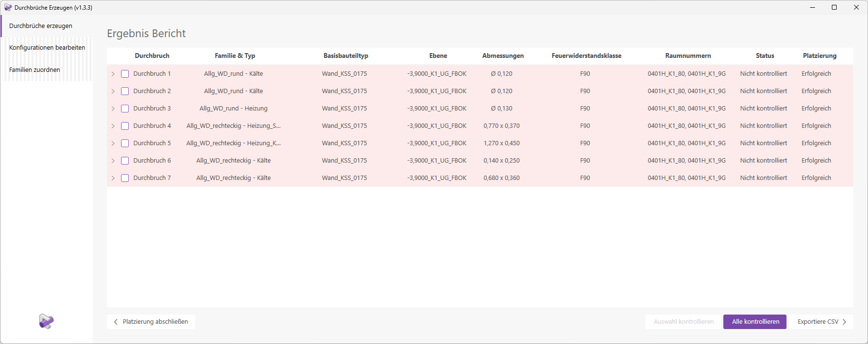Sort by the Status column header
The height and width of the screenshot is (344, 868).
(x=765, y=56)
